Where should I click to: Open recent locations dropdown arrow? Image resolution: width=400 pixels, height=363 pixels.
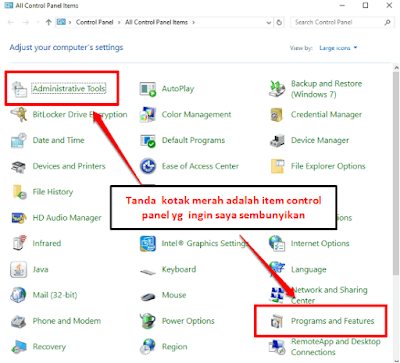tap(38, 23)
